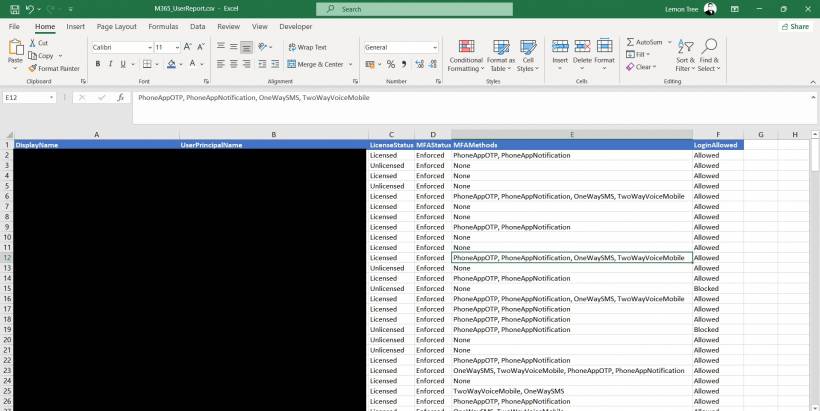The image size is (820, 411).
Task: Click the fill color bucket swatch
Action: (172, 64)
